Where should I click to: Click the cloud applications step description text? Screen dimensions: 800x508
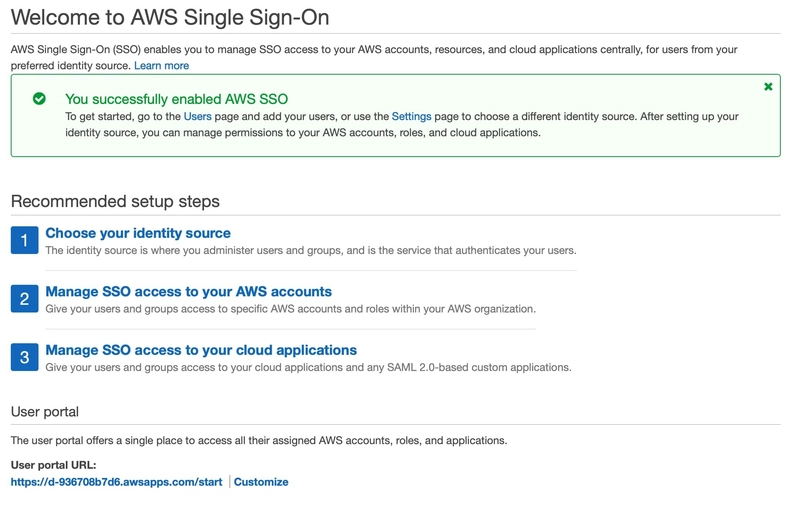(308, 367)
